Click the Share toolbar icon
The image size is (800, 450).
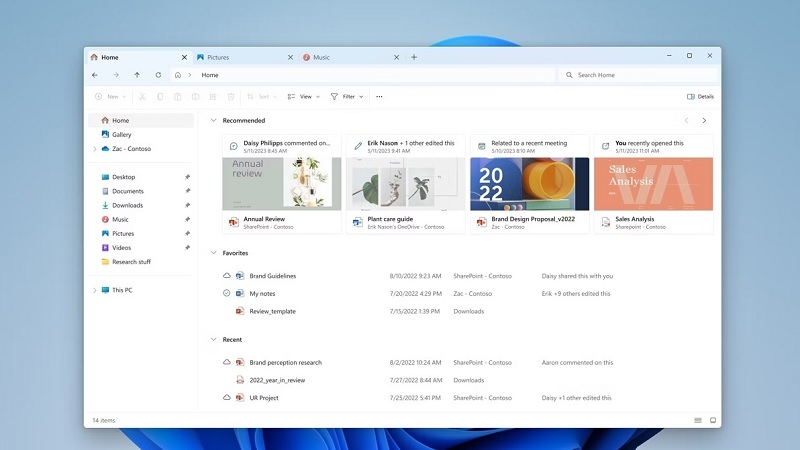(213, 96)
